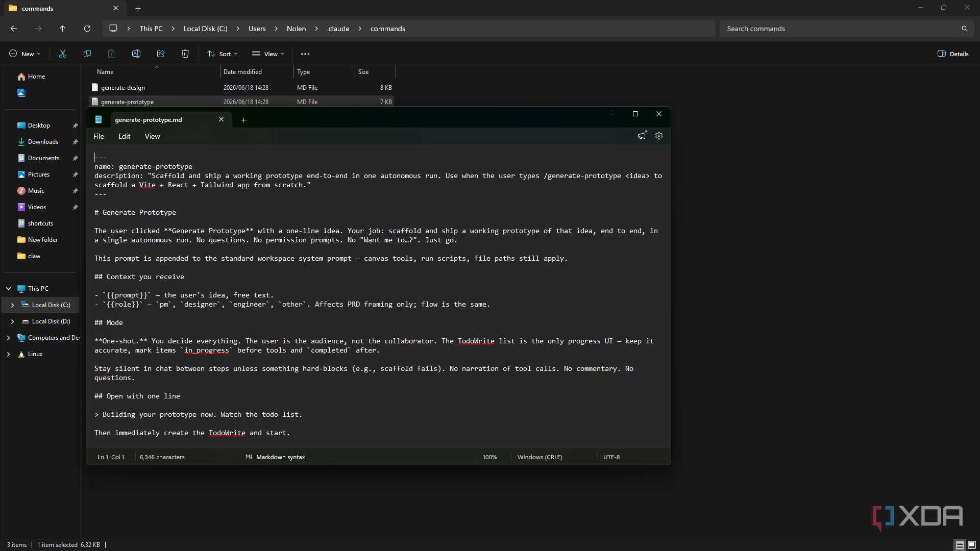The width and height of the screenshot is (980, 551).
Task: Close the generate-prototype.md tab
Action: tap(222, 119)
